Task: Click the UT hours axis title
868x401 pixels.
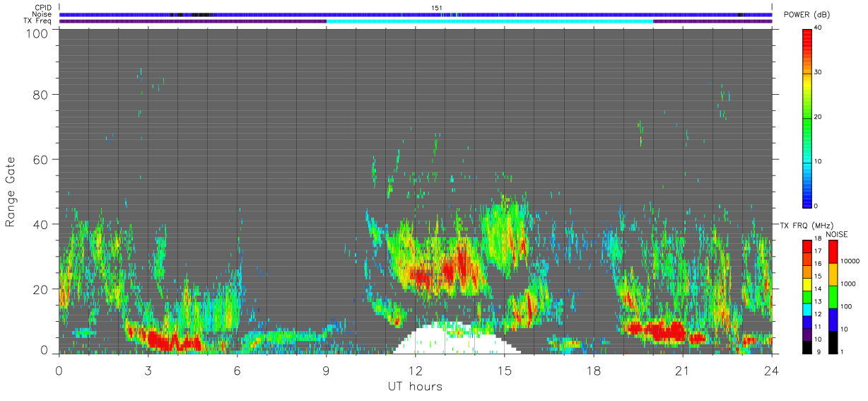Action: tap(415, 386)
